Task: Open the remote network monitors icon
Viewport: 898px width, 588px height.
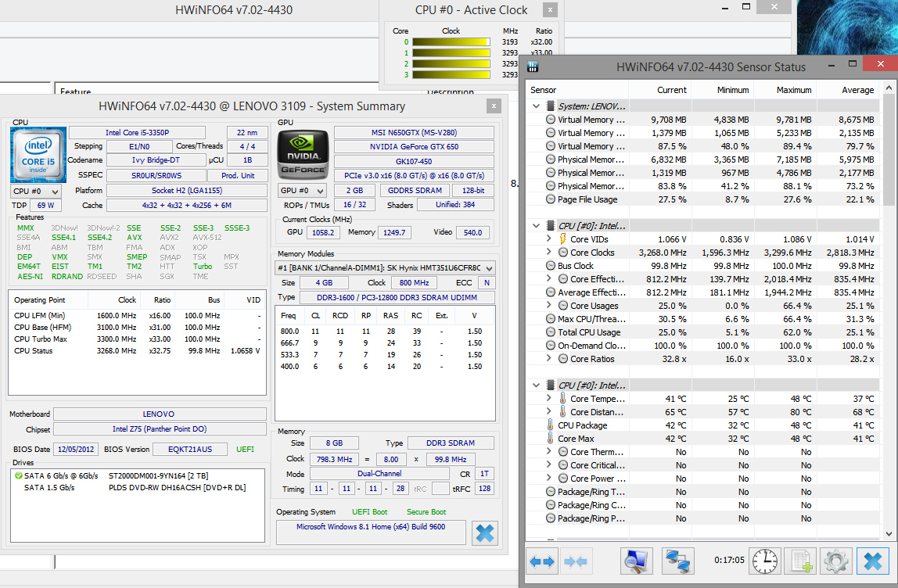Action: pos(678,561)
